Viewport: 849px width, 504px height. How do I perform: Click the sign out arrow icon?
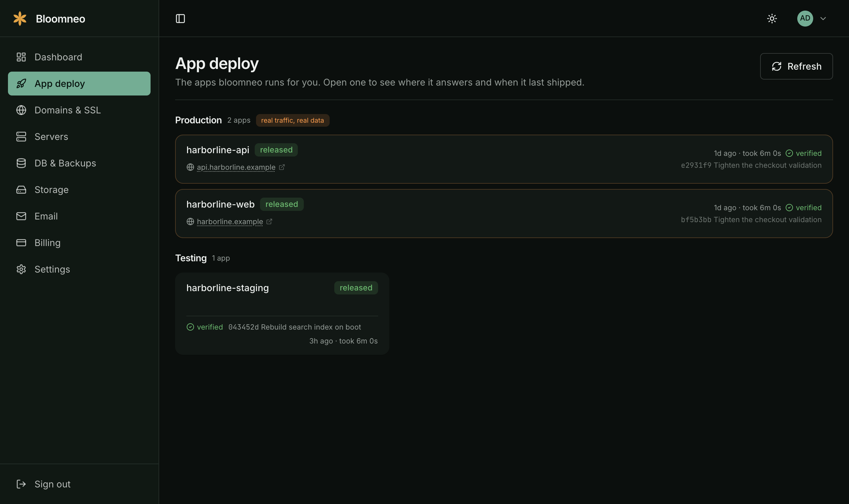tap(21, 484)
